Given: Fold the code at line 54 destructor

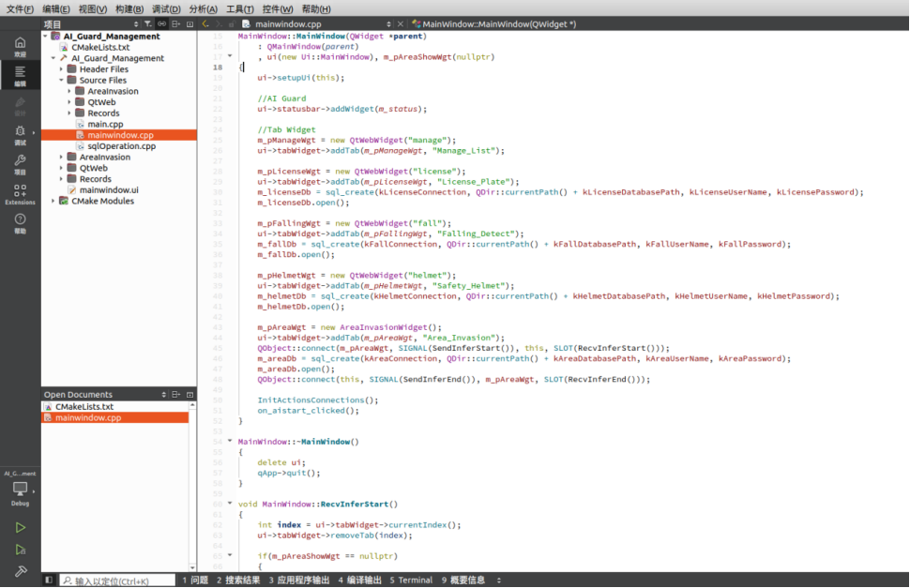Looking at the screenshot, I should click(230, 441).
